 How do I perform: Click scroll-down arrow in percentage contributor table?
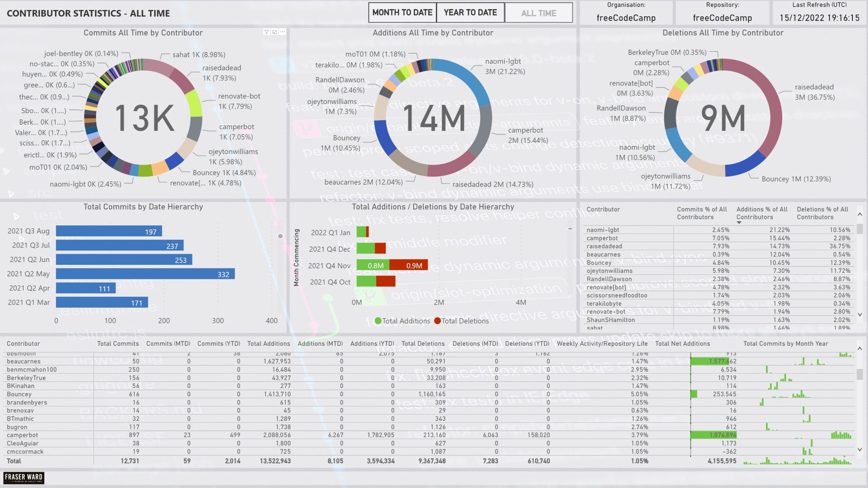tap(860, 314)
